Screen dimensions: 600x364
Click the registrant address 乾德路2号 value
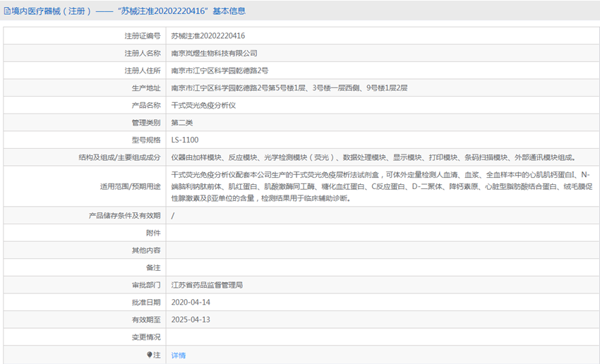[220, 71]
